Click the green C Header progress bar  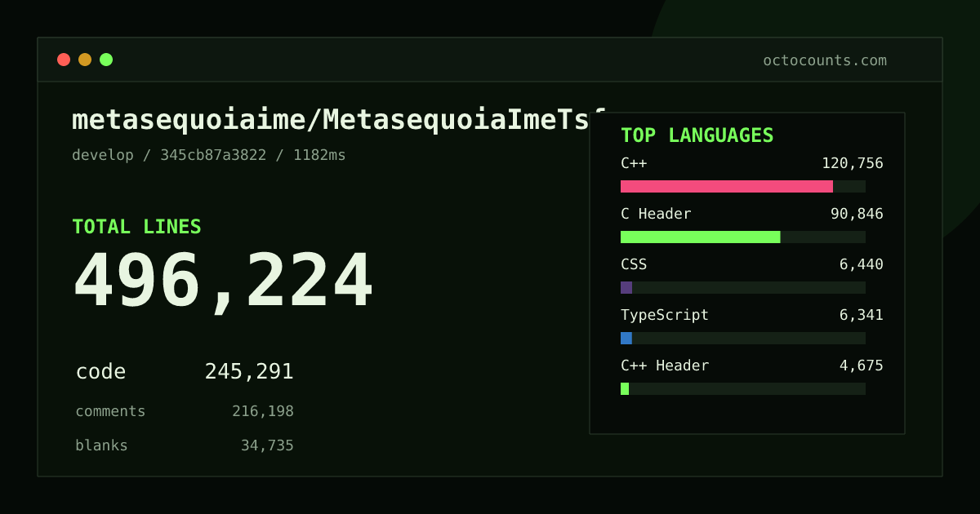[x=701, y=237]
